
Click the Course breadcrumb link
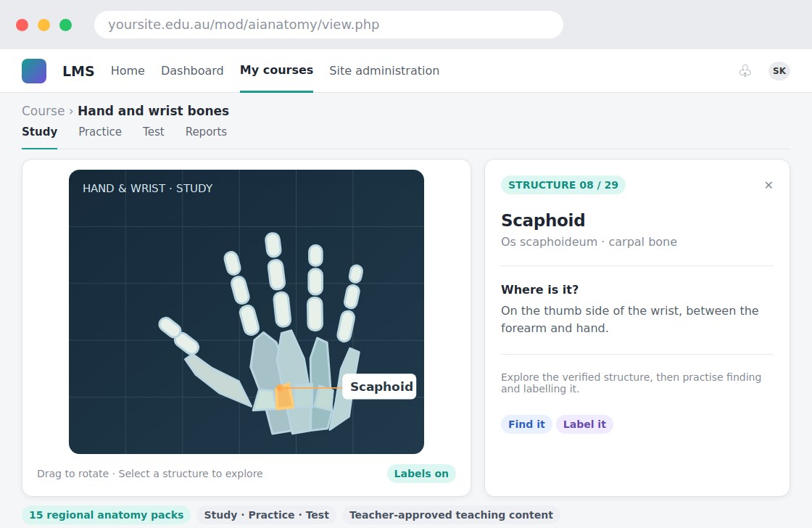(x=43, y=111)
